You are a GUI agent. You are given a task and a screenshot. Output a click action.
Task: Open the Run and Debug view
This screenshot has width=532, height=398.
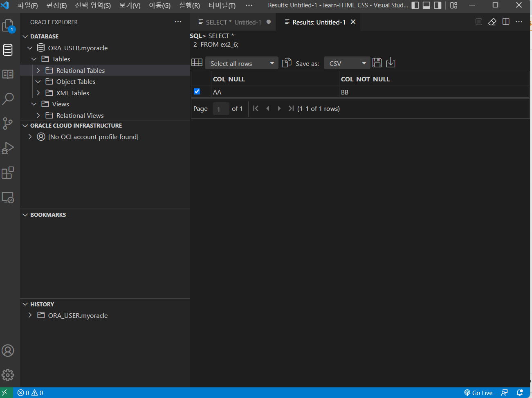pos(8,148)
